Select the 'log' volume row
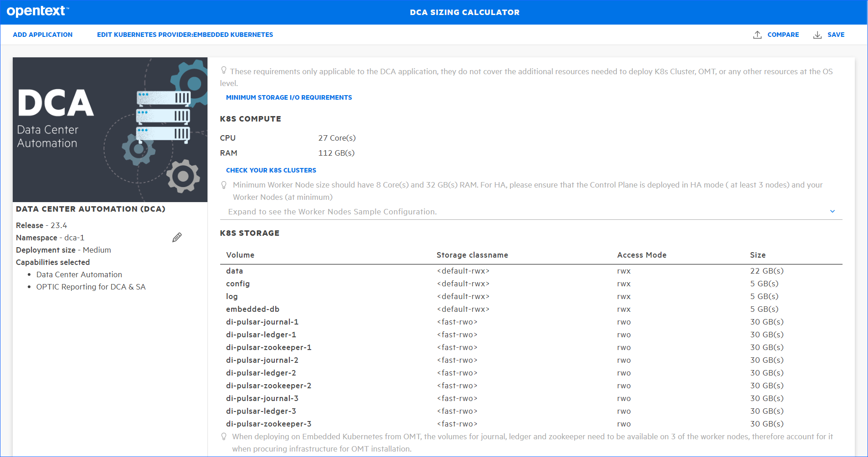Screen dimensions: 868x457 click(x=531, y=296)
